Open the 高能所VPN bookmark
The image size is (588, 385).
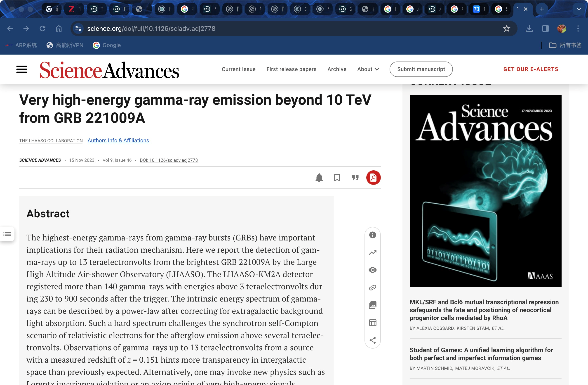coord(65,45)
